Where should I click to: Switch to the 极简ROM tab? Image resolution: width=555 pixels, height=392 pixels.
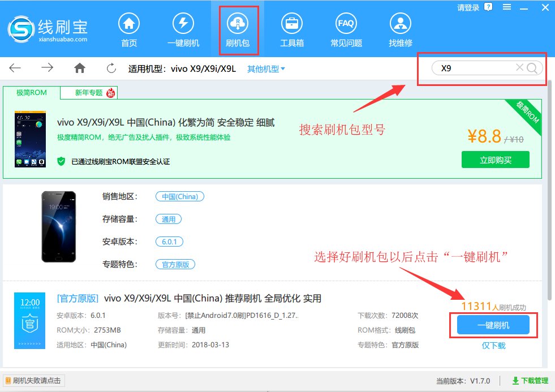pyautogui.click(x=31, y=92)
